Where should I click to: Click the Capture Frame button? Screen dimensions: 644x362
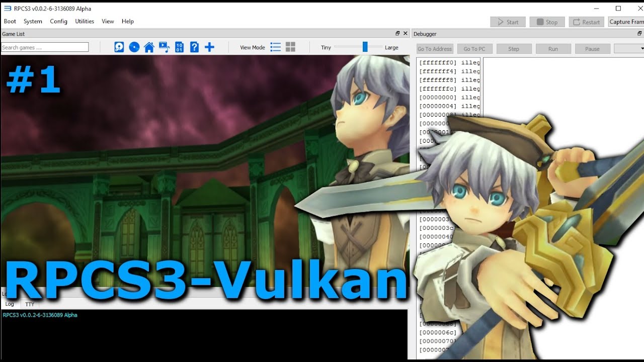pos(626,22)
